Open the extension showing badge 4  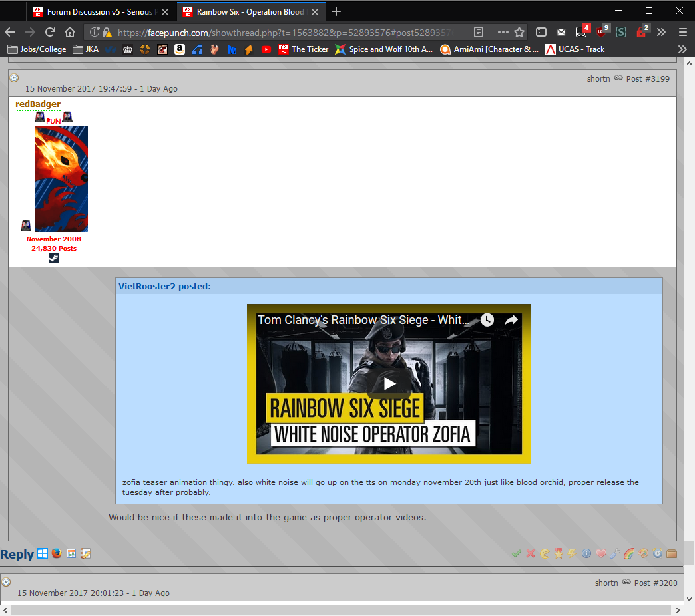click(x=582, y=31)
